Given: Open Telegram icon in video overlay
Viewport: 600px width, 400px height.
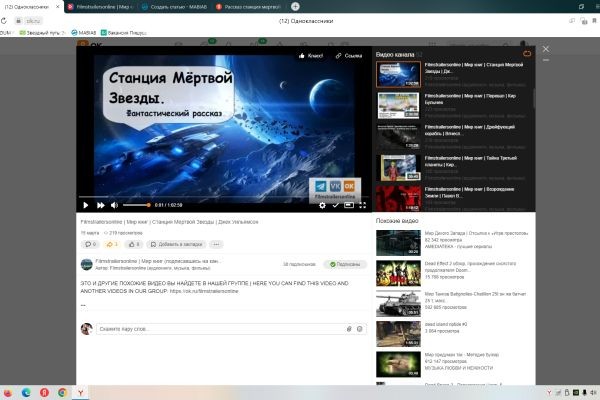Looking at the screenshot, I should pos(321,186).
